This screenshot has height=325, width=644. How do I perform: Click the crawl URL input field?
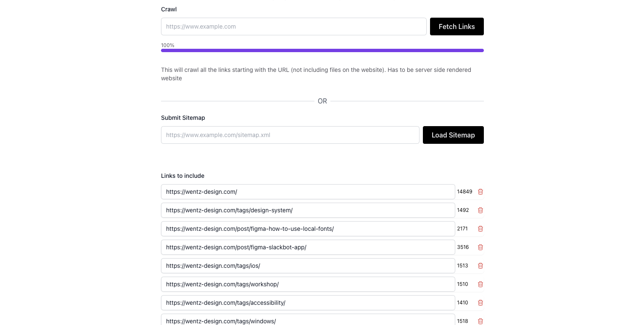point(294,26)
